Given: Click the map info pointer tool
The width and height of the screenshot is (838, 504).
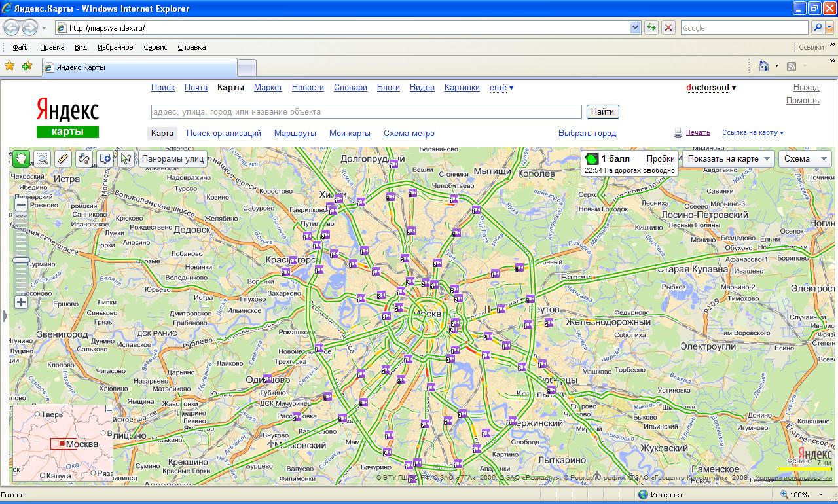Looking at the screenshot, I should pyautogui.click(x=126, y=158).
